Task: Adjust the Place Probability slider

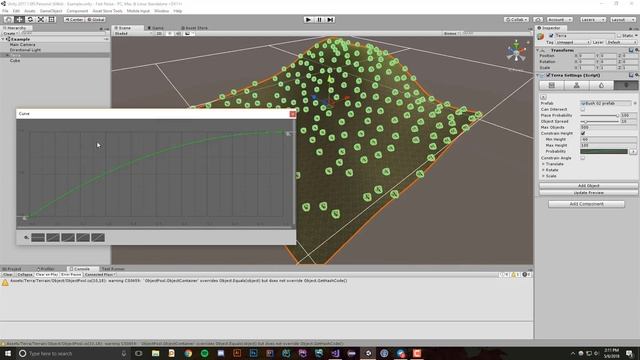Action: (x=599, y=116)
